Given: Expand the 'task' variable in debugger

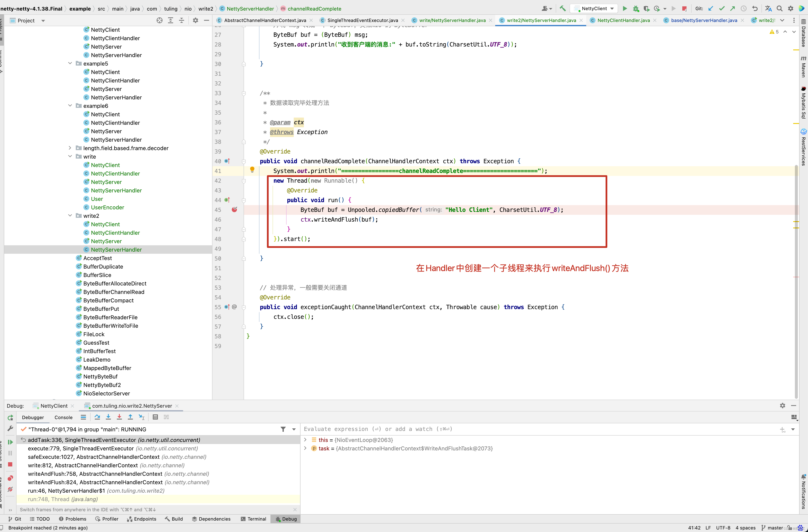Looking at the screenshot, I should 305,448.
